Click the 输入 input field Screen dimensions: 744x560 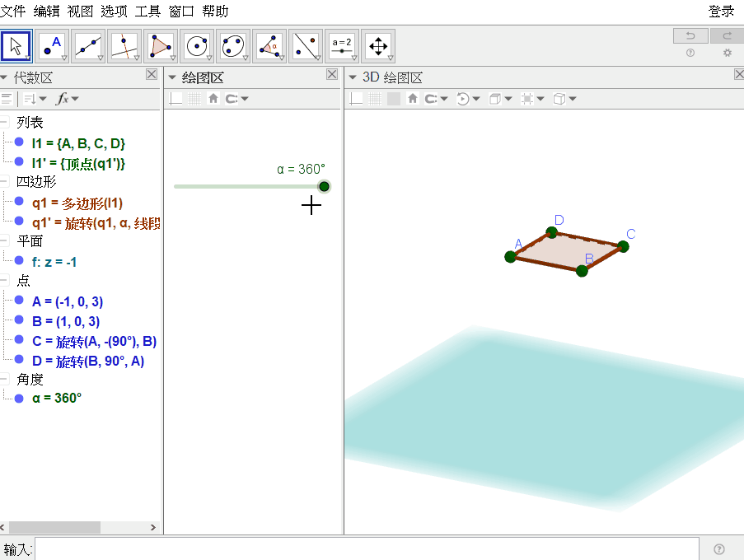tap(367, 549)
